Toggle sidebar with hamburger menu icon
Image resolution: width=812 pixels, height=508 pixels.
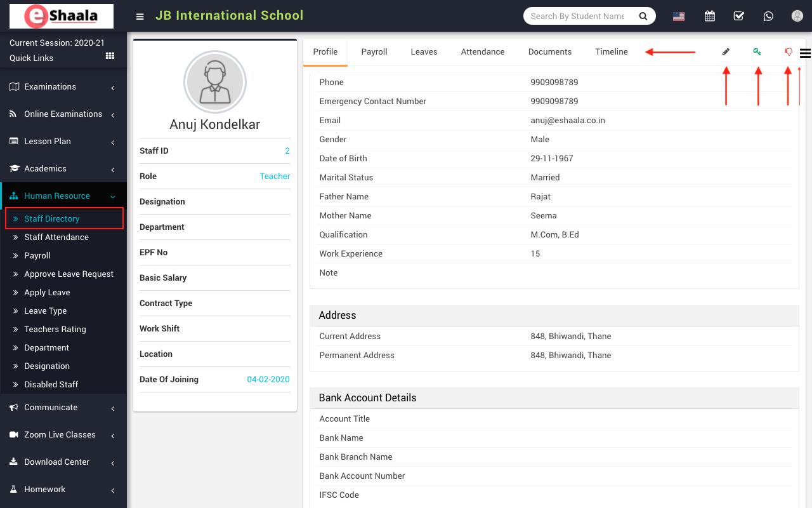(x=140, y=17)
